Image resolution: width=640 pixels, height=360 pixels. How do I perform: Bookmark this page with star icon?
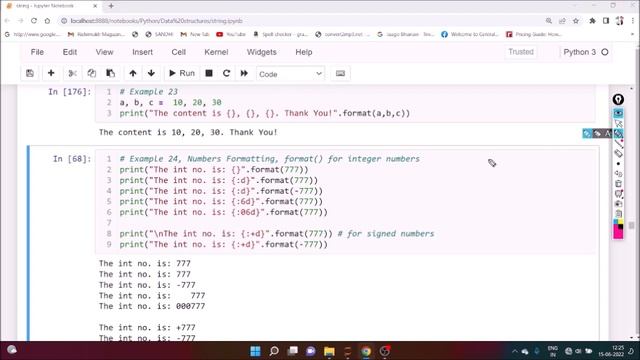(576, 21)
